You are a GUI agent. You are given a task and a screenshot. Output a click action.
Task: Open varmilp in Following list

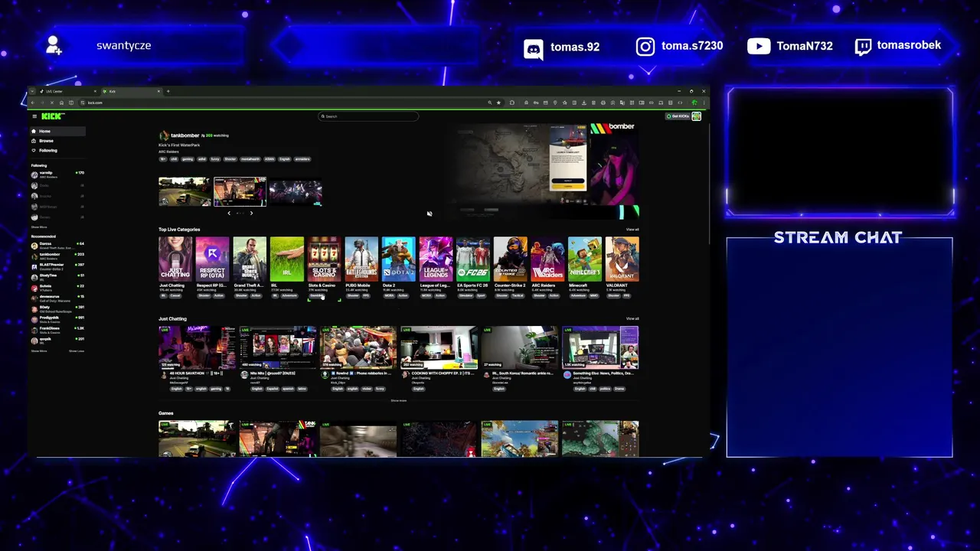click(57, 175)
